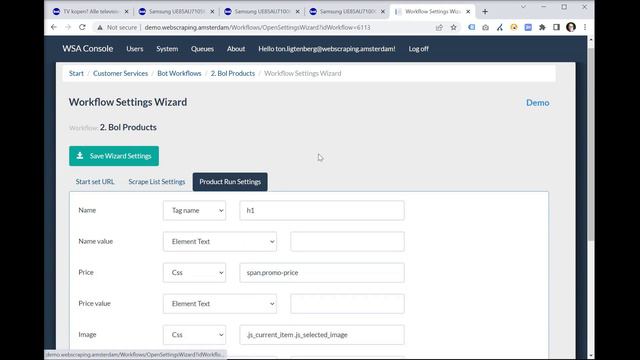
Task: Click the Image selector js_selected_image field
Action: pos(322,335)
